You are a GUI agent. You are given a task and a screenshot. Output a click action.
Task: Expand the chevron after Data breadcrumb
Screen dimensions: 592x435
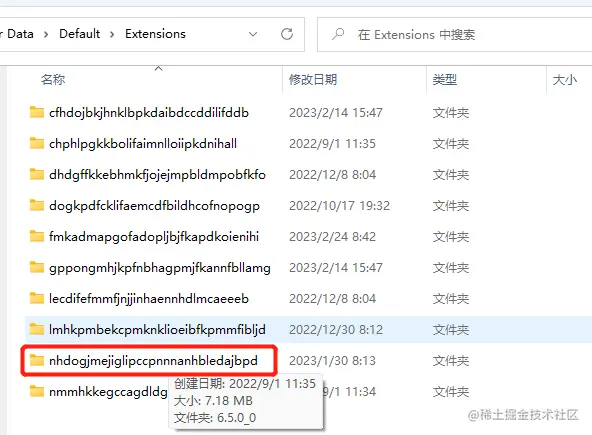[46, 34]
